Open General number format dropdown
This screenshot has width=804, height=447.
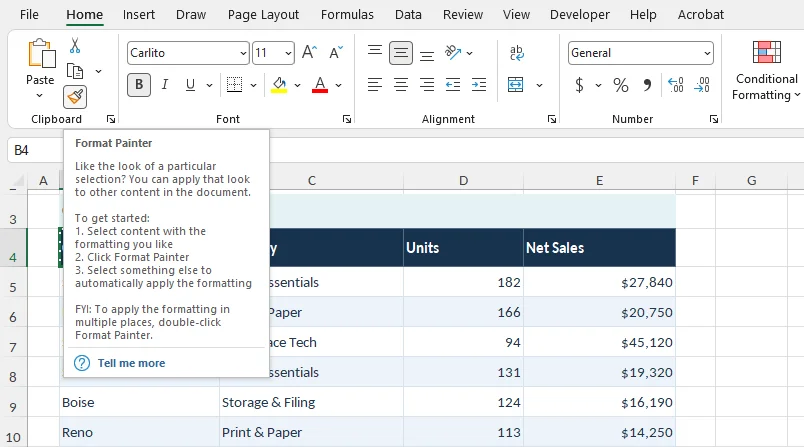pos(707,53)
